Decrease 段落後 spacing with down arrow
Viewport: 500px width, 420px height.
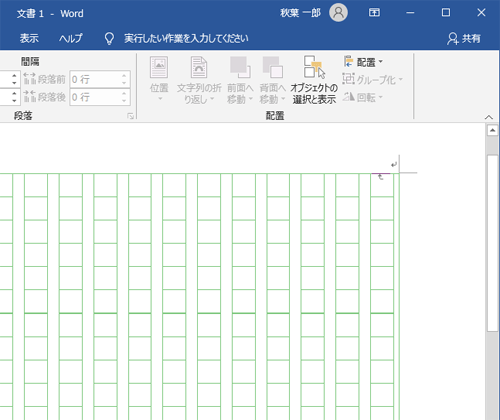(x=124, y=101)
